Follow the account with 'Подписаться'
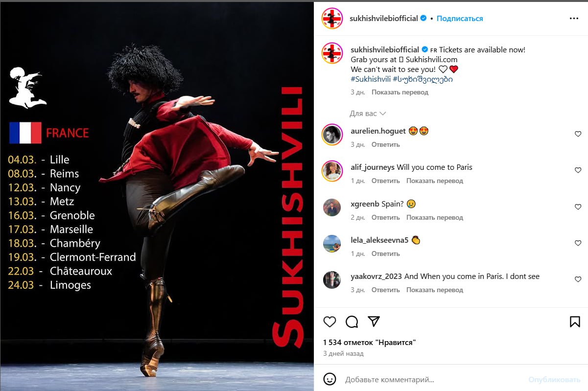588x391 pixels. 460,19
